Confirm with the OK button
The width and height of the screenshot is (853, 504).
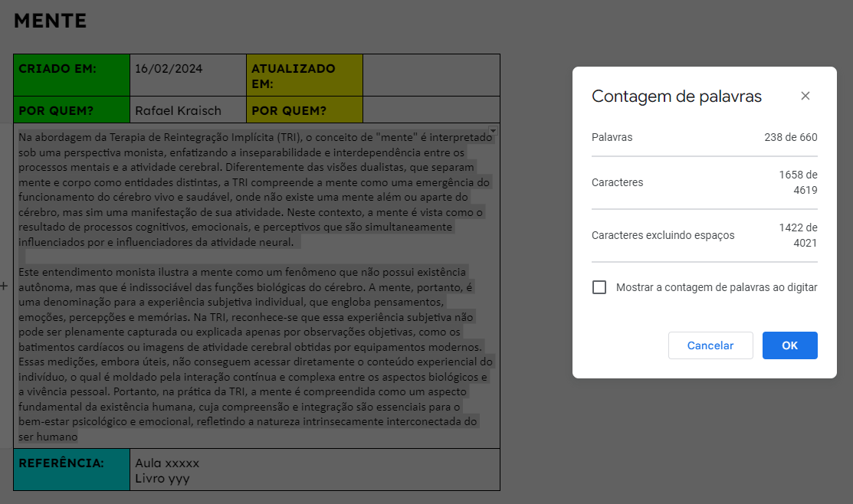pos(789,345)
